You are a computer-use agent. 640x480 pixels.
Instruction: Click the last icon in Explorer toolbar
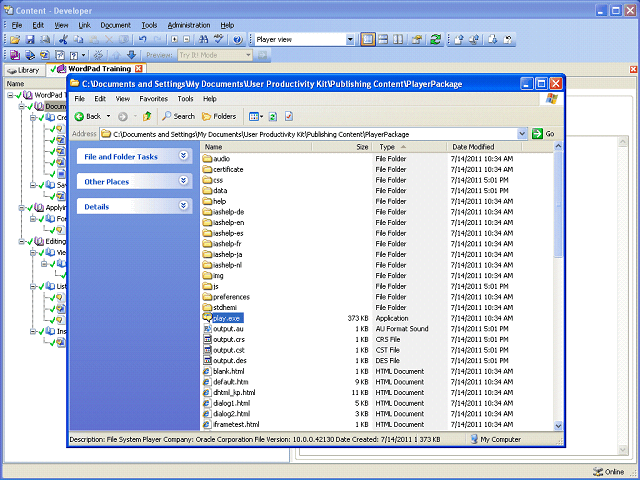(x=289, y=117)
